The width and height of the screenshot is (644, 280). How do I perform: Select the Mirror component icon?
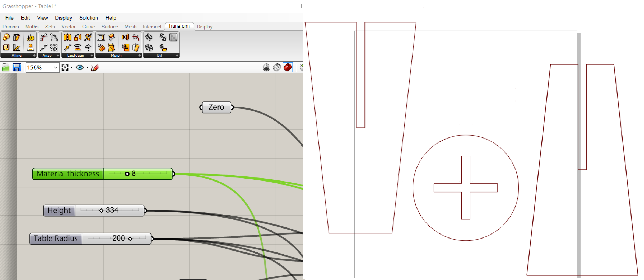click(x=67, y=37)
